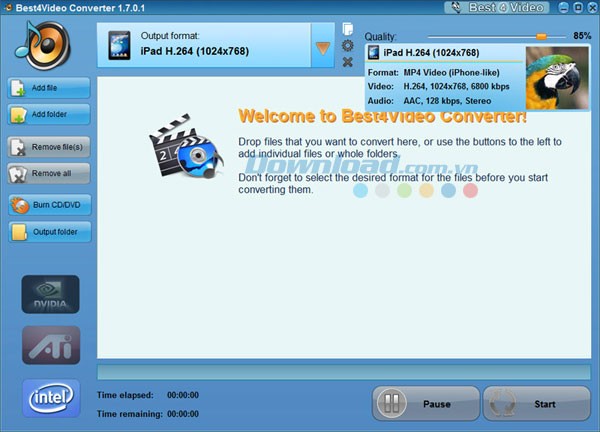
Task: Maximize the Best4Video Converter window
Action: tap(578, 8)
